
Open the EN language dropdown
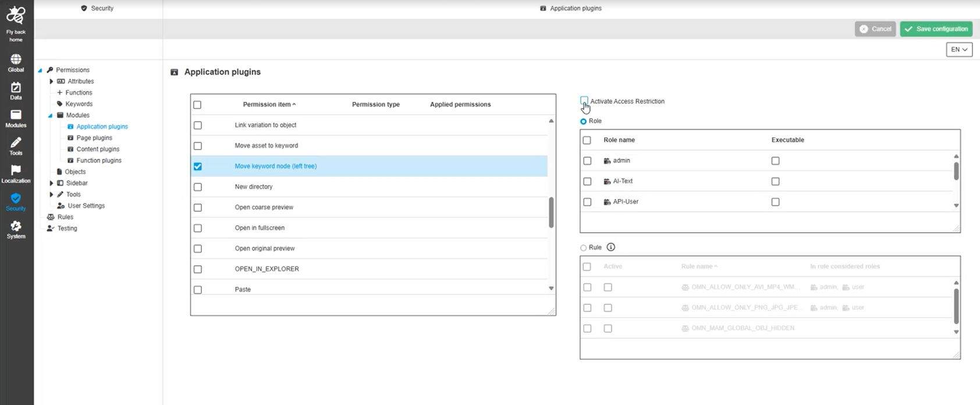coord(958,50)
